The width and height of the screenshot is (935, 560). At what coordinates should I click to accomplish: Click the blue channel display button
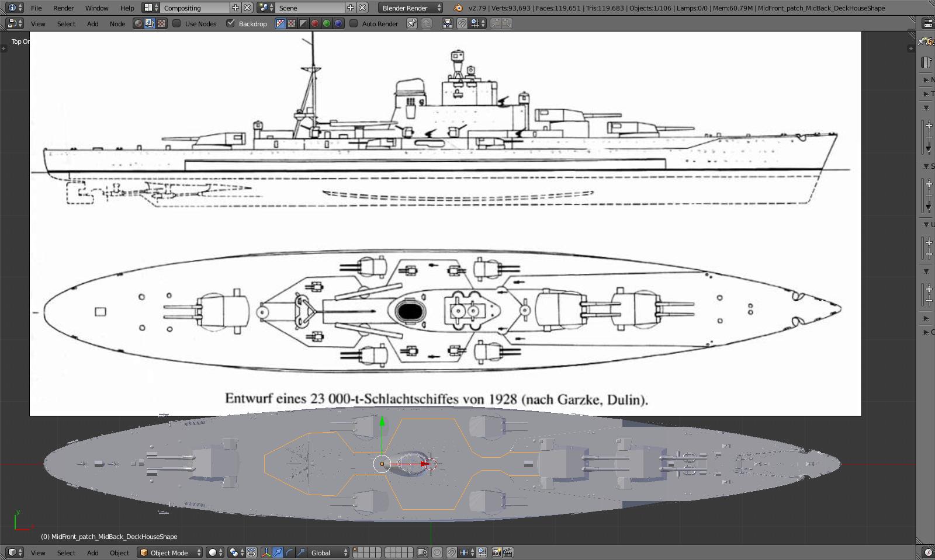pos(338,23)
